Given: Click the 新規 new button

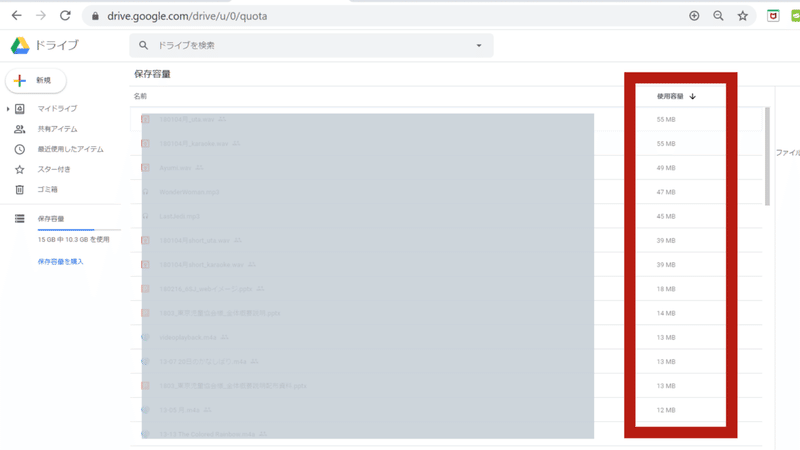Looking at the screenshot, I should tap(36, 81).
